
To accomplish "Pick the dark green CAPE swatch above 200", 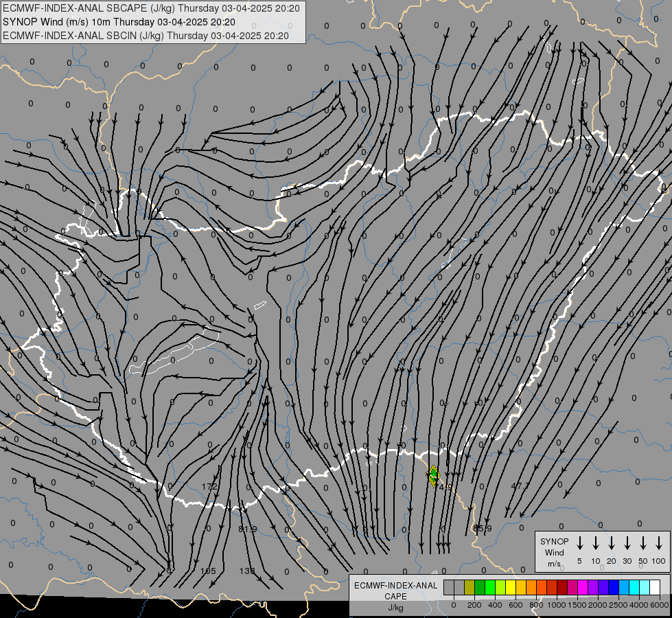I will (480, 587).
